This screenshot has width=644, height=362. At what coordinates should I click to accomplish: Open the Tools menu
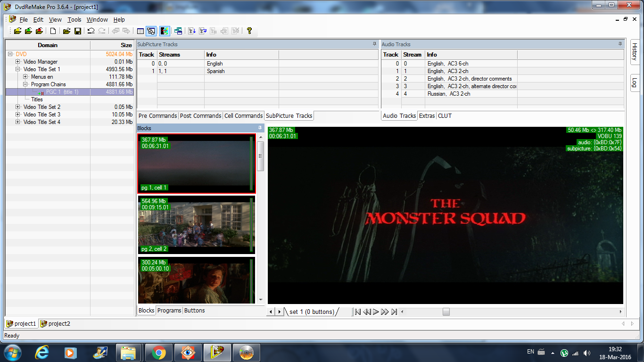click(74, 20)
